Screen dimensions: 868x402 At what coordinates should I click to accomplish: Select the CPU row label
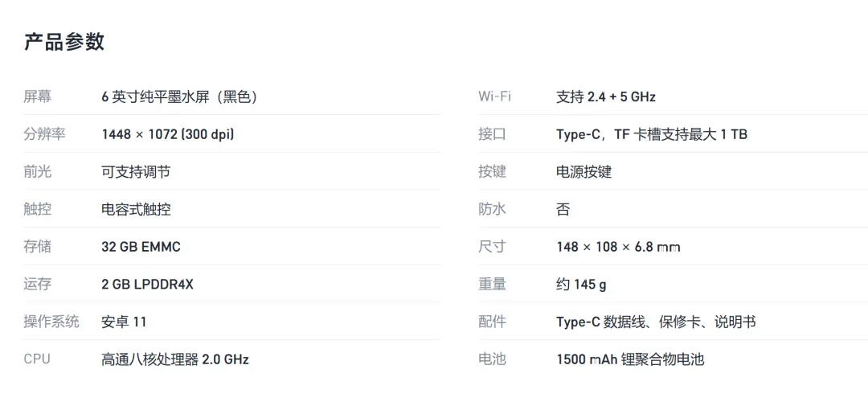point(37,359)
